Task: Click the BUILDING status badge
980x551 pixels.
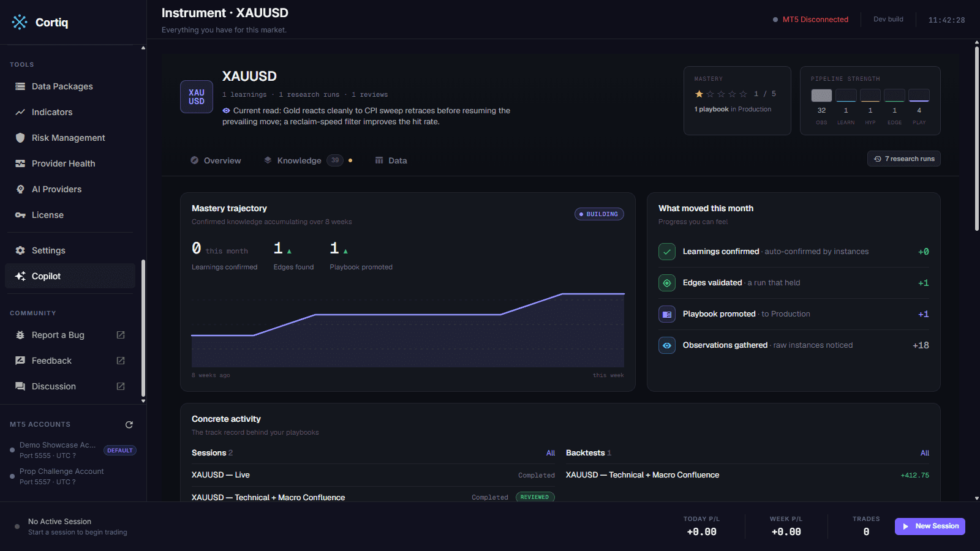Action: [x=599, y=214]
